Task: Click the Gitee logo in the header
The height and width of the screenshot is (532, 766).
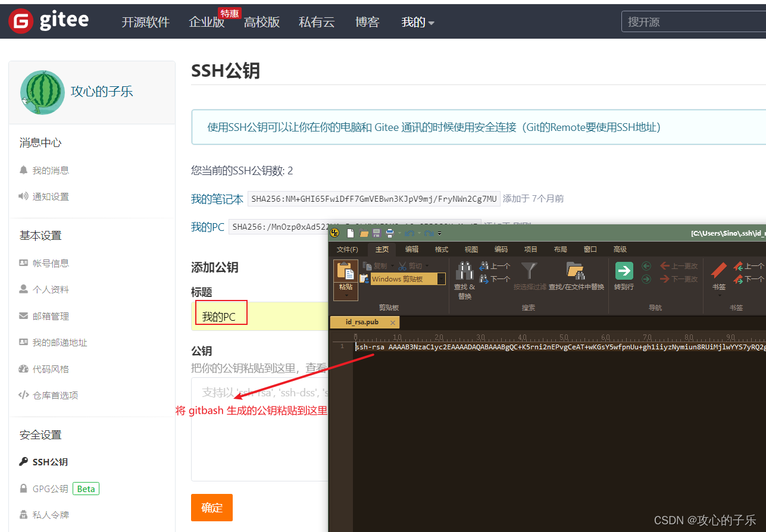Action: click(x=49, y=21)
